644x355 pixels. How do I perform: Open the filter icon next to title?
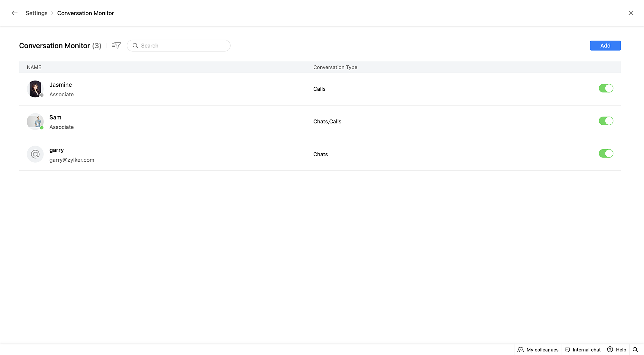click(116, 45)
